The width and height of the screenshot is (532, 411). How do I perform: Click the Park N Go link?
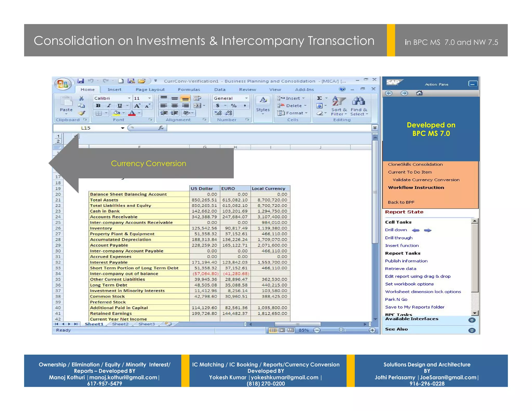(396, 299)
